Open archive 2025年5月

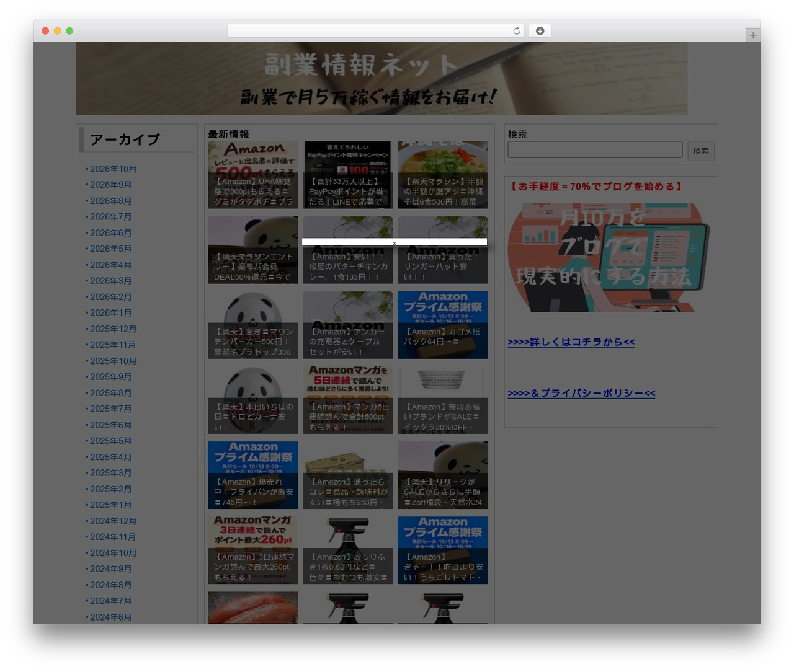point(111,441)
